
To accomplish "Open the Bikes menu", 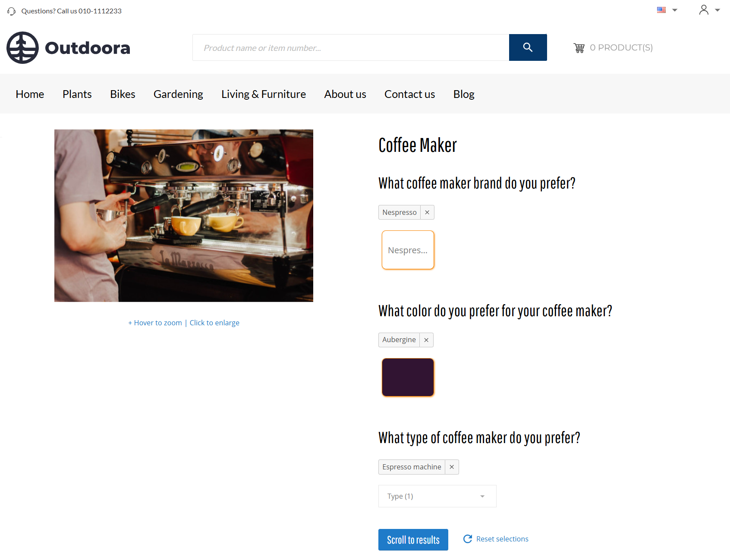I will coord(123,94).
